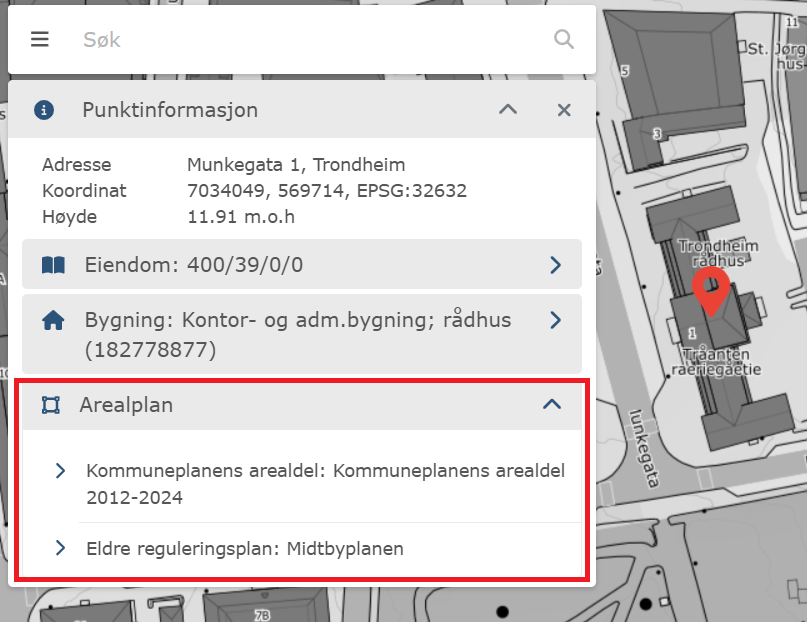Click the Arealplan polygon icon
The image size is (807, 622).
point(52,405)
